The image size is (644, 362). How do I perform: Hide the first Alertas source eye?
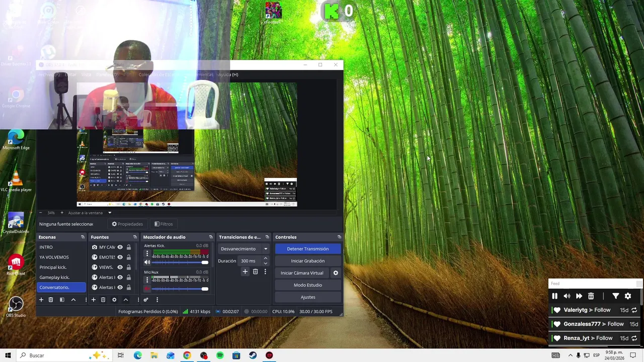120,278
